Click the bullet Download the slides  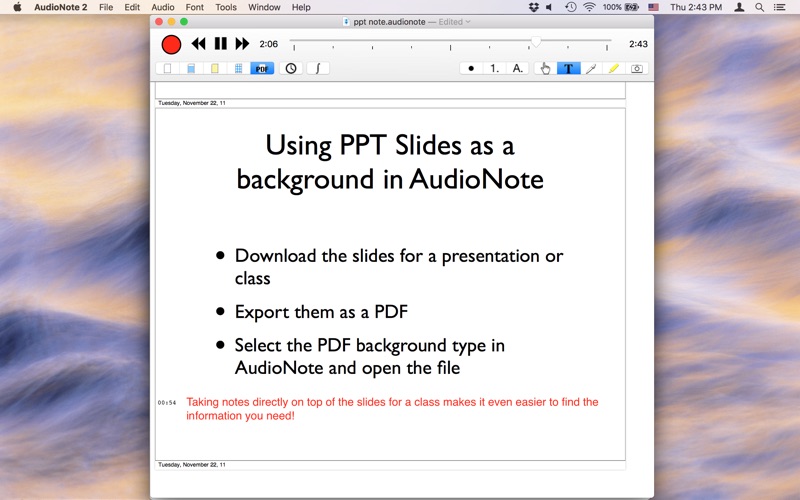pos(398,266)
